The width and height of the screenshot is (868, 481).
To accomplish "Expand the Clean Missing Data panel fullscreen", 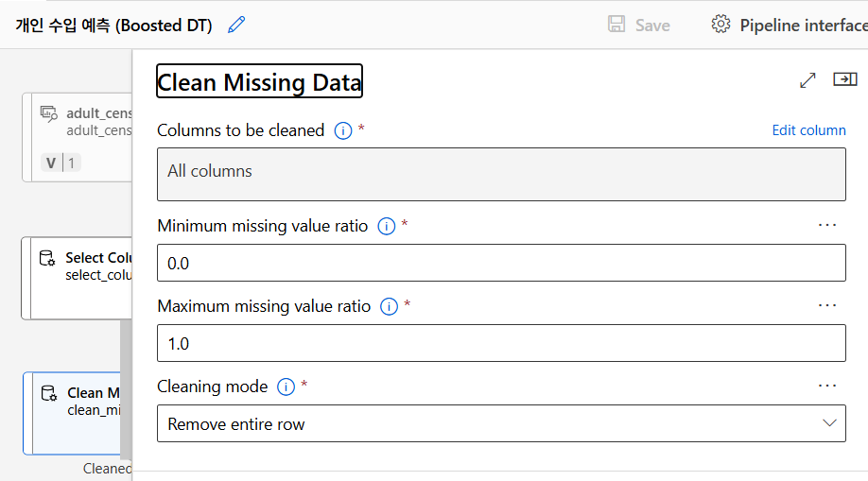I will 807,80.
